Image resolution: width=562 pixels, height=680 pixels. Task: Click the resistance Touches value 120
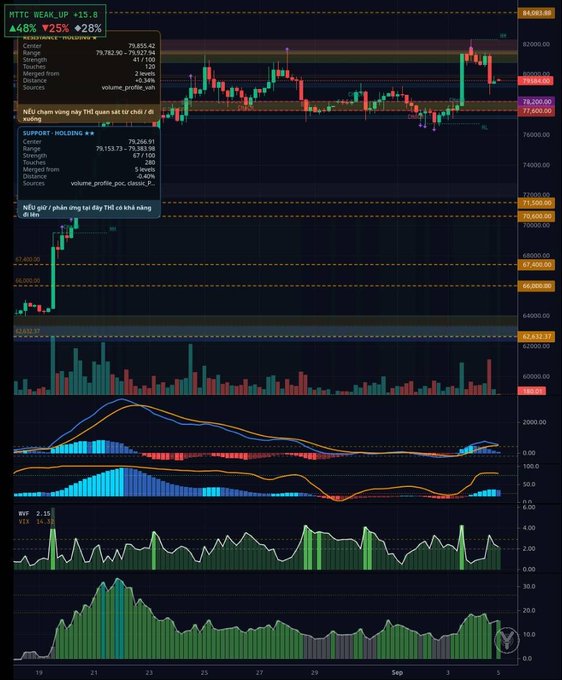pos(150,66)
